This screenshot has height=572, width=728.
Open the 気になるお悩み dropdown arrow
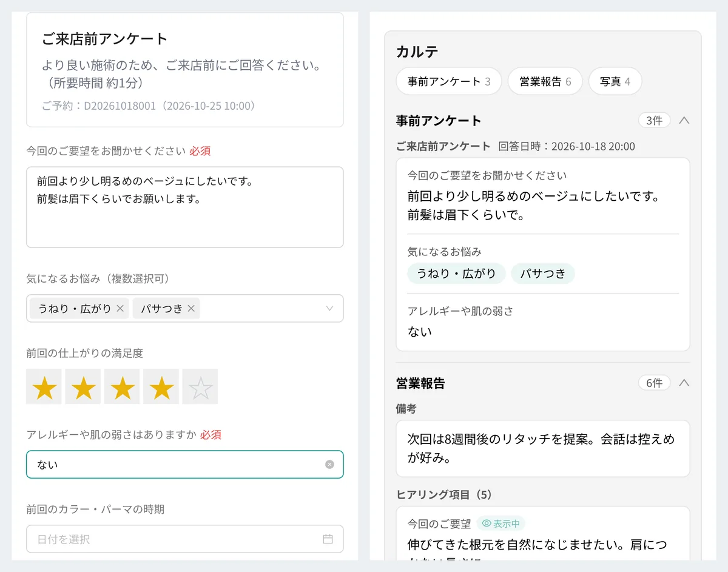(x=329, y=309)
